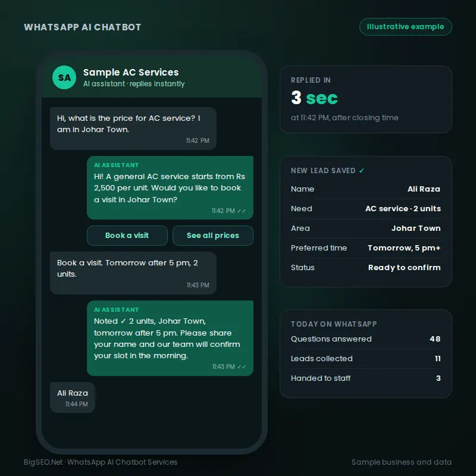Click 'at 11:42 PM, after closing time' note
The height and width of the screenshot is (476, 476).
pyautogui.click(x=345, y=117)
